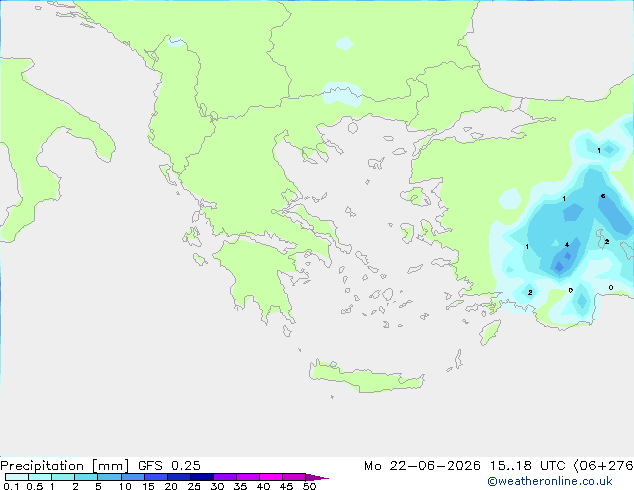
Task: Click the legend value '0.5'
Action: click(35, 486)
